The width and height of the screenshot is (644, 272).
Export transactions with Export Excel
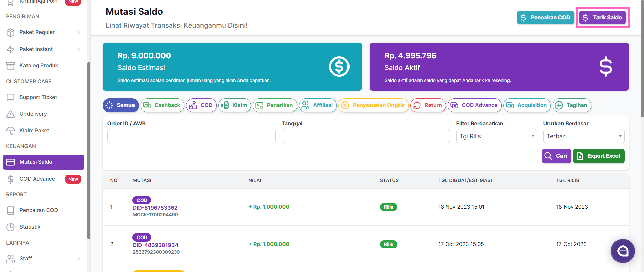(x=598, y=156)
